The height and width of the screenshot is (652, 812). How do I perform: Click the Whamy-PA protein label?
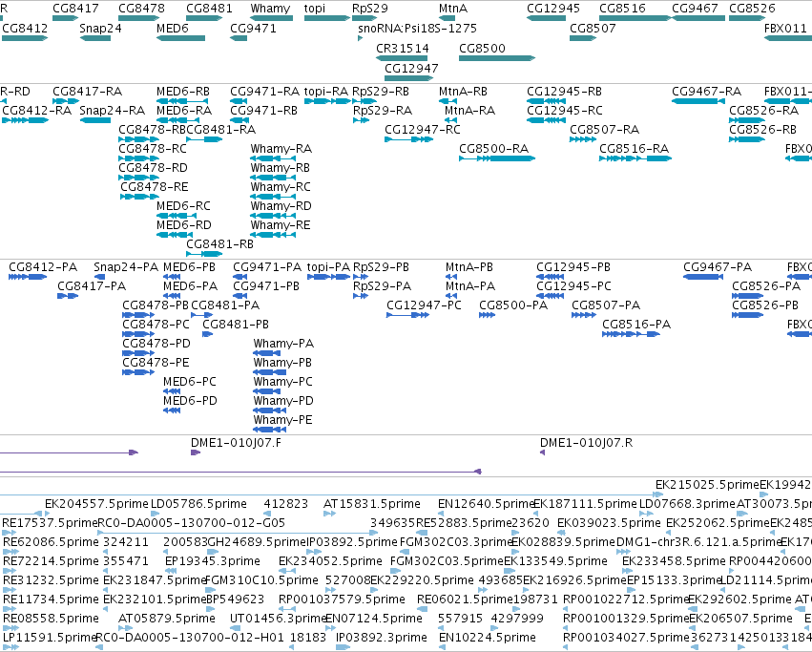[x=283, y=344]
